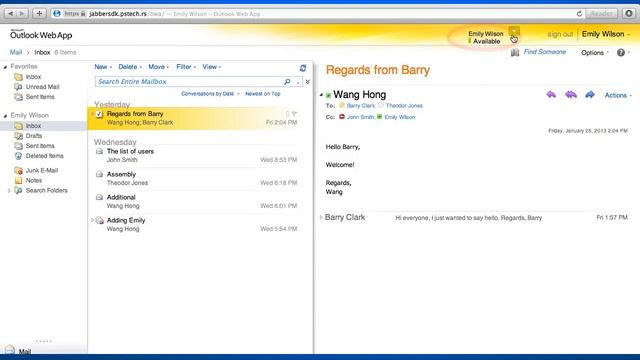
Task: Open Sent Items under Favorites
Action: tap(40, 97)
